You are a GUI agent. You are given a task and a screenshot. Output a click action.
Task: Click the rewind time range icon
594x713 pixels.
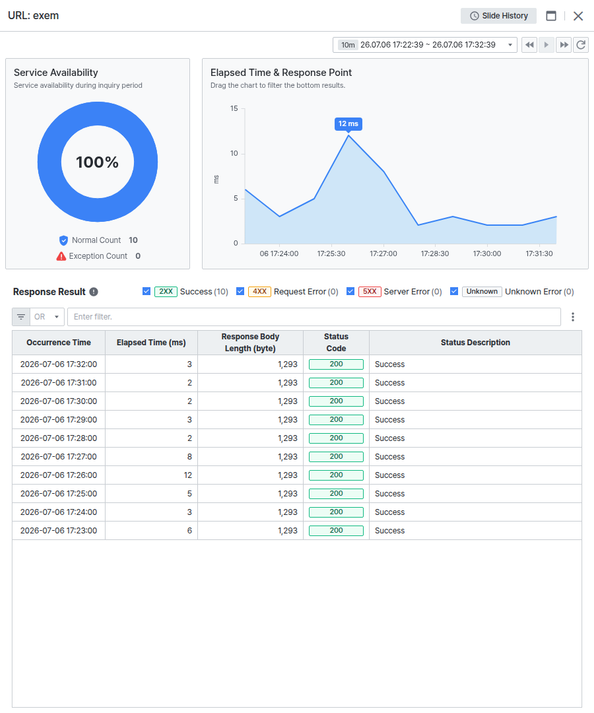[x=529, y=45]
